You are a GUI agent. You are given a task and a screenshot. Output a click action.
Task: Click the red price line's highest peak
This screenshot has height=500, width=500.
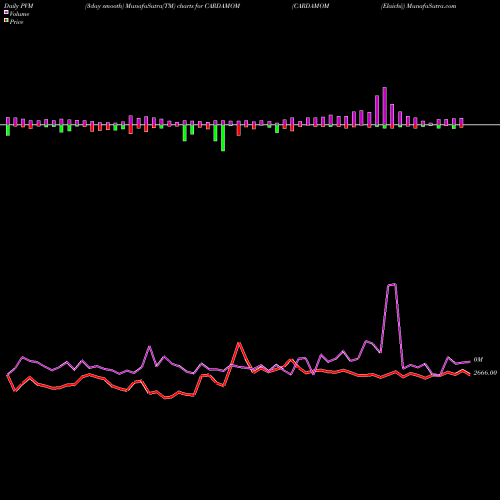[x=239, y=343]
